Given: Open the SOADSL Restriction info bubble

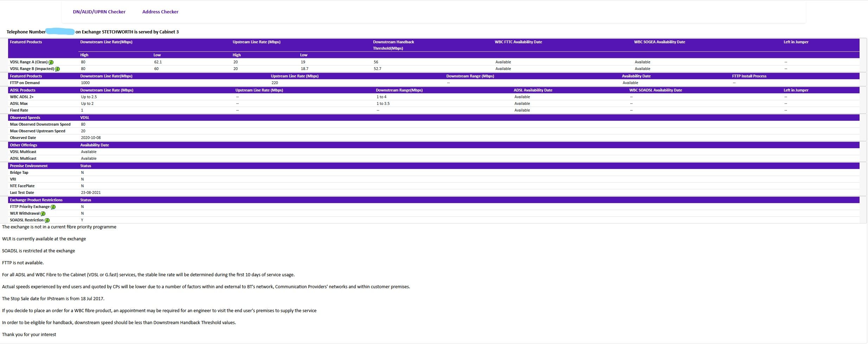Looking at the screenshot, I should [48, 220].
